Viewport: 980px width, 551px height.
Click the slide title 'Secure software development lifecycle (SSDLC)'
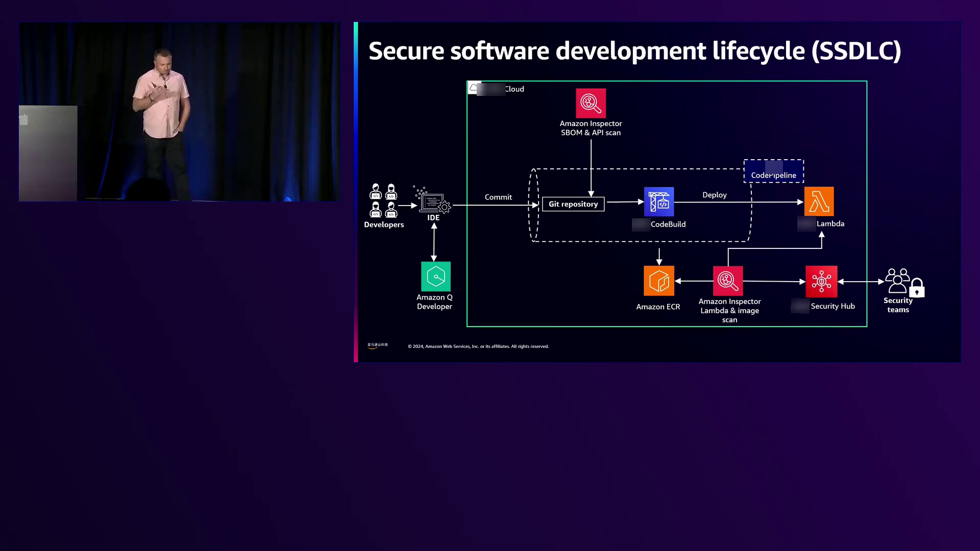tap(635, 51)
